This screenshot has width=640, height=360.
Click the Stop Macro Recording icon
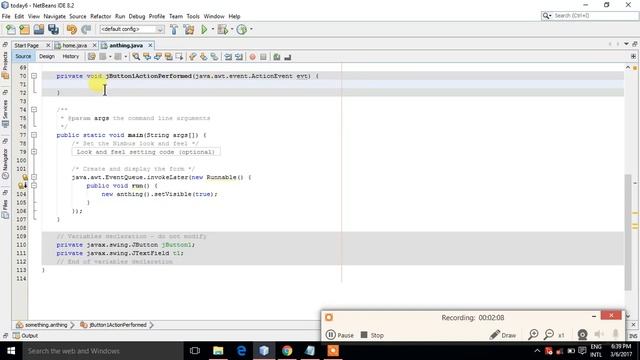[x=263, y=57]
